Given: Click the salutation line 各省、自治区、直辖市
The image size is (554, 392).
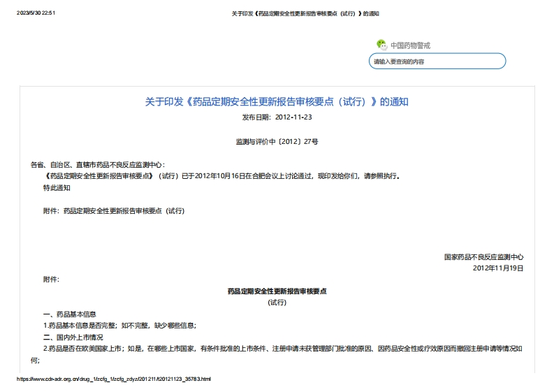Looking at the screenshot, I should click(x=98, y=165).
